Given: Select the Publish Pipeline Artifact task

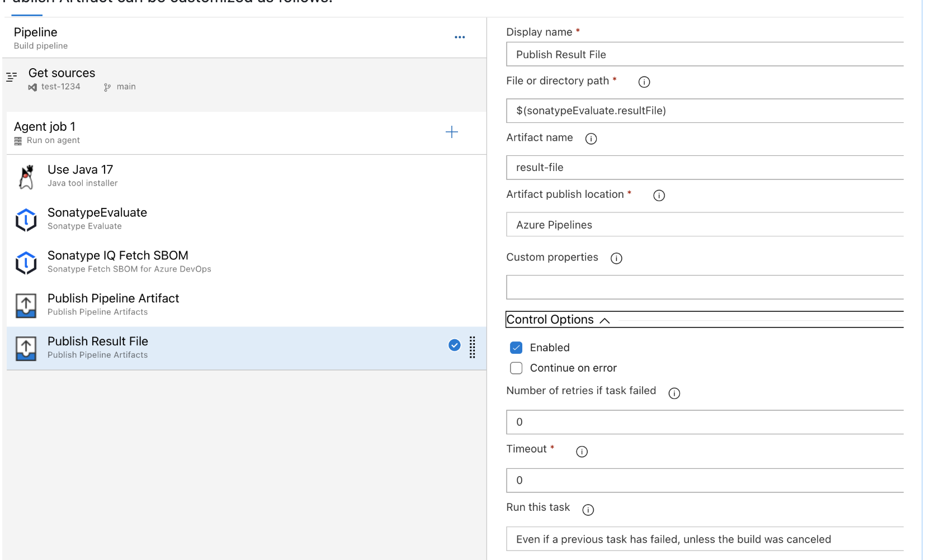Looking at the screenshot, I should [x=247, y=306].
